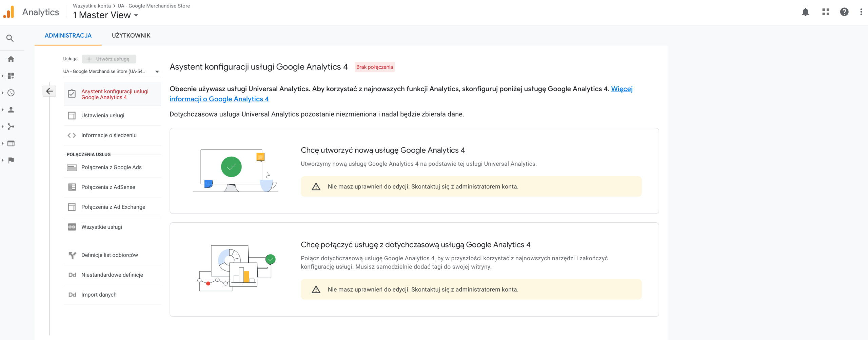Open Wszystkie usługi link
This screenshot has width=868, height=340.
[x=113, y=227]
